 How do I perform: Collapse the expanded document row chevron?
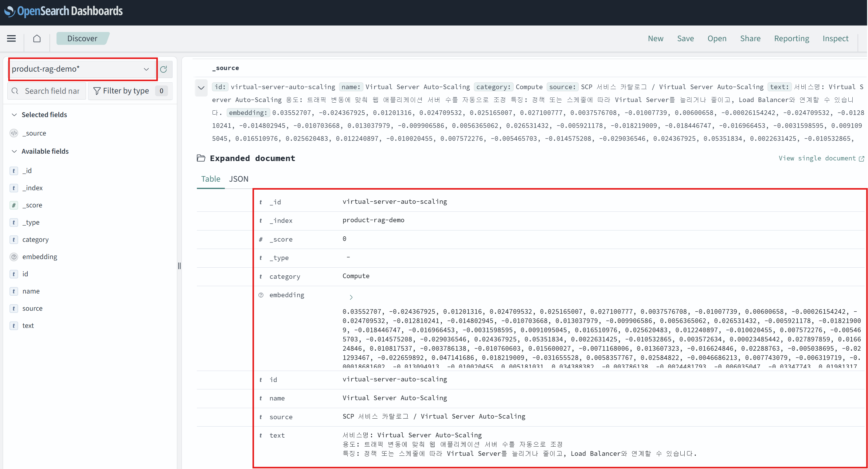[x=201, y=88]
